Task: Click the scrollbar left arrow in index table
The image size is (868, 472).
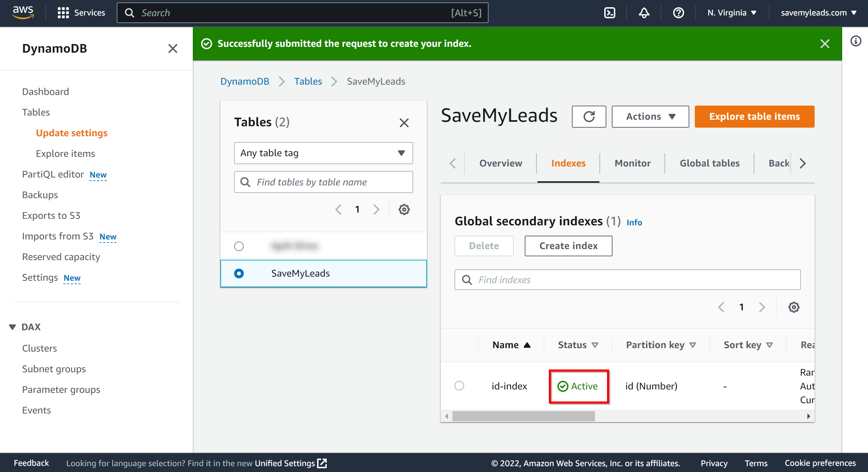Action: coord(447,416)
